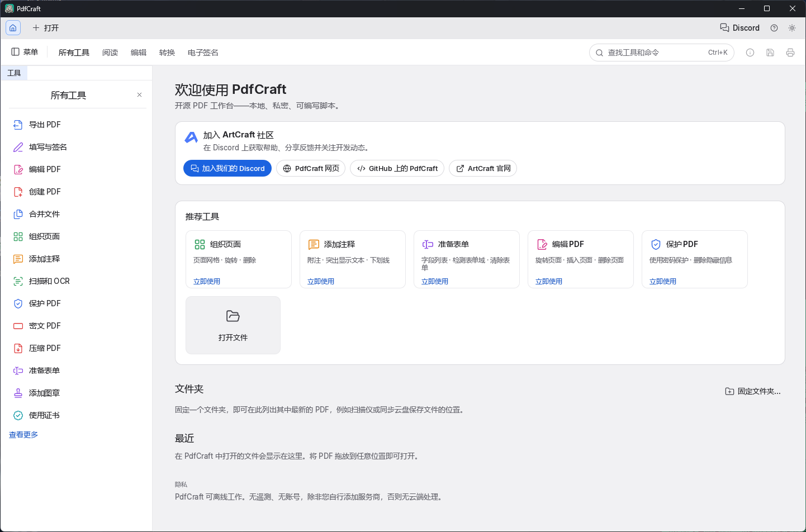Viewport: 806px width, 532px height.
Task: Toggle the light/dark theme sun icon
Action: click(x=792, y=28)
